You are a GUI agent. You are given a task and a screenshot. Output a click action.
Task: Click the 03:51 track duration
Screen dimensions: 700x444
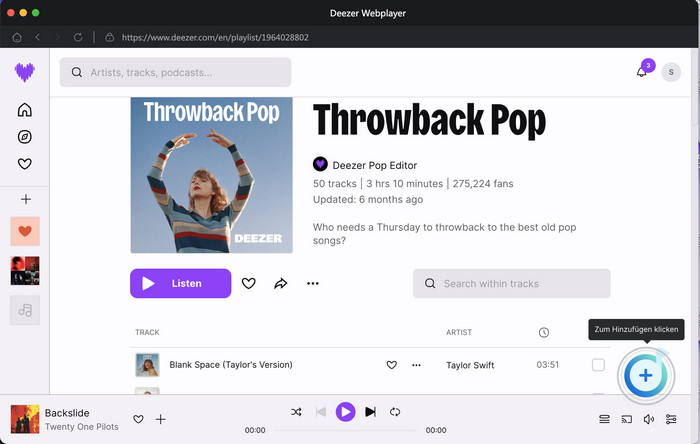[548, 365]
